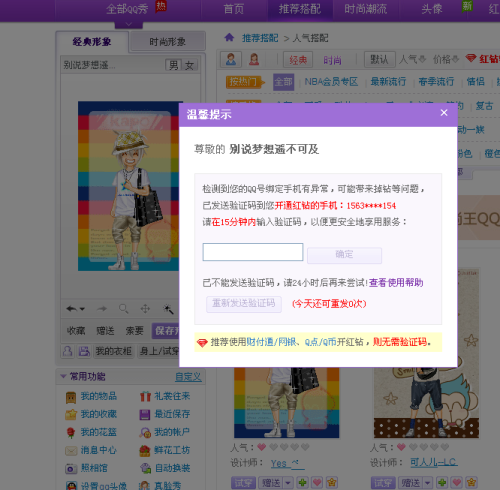Viewport: 500px width, 490px height.
Task: Click the redo arrow in avatar toolbar
Action: tap(102, 309)
